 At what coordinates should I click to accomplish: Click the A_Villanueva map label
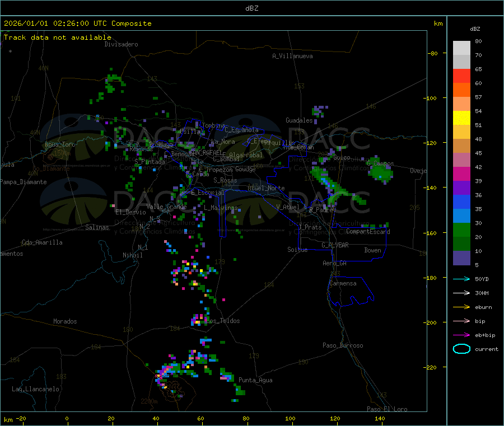click(x=292, y=56)
